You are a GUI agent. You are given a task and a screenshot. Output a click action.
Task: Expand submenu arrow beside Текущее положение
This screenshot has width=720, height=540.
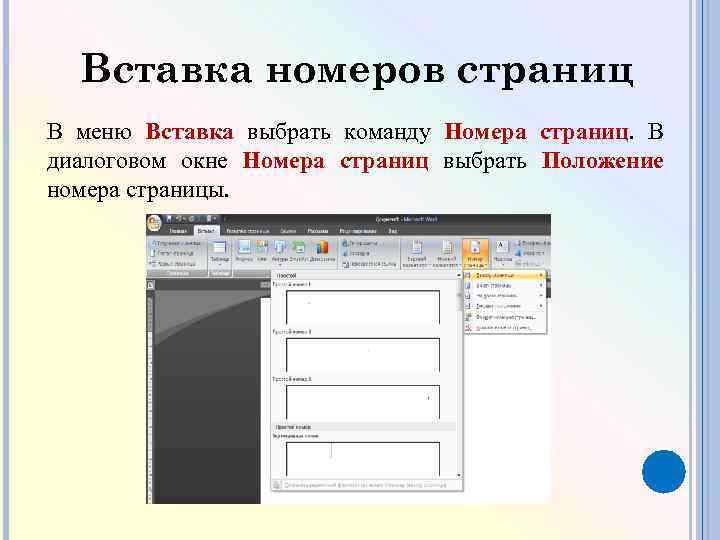click(x=541, y=306)
